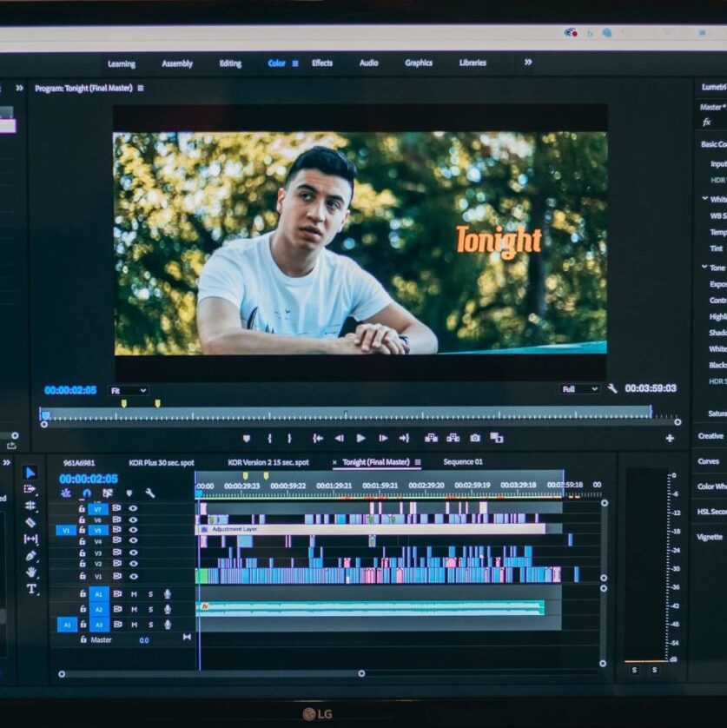Export frame with camera icon
Image resolution: width=727 pixels, height=728 pixels.
pyautogui.click(x=475, y=438)
